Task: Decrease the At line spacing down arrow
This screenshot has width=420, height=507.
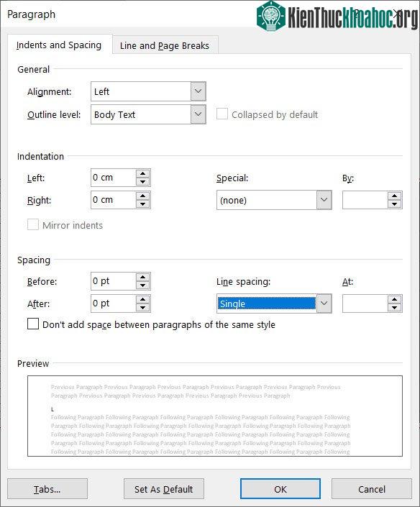Action: [x=394, y=308]
